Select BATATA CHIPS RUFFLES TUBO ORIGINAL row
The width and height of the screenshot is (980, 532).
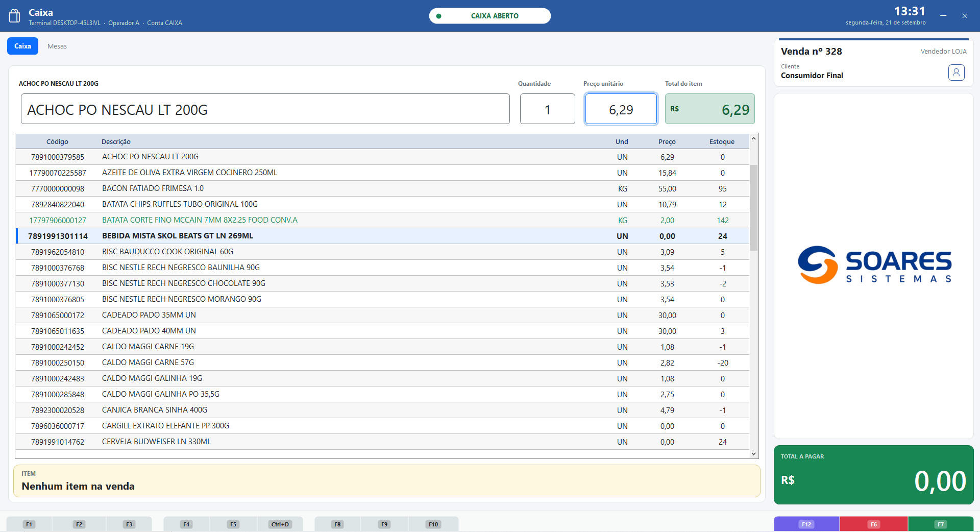[382, 204]
